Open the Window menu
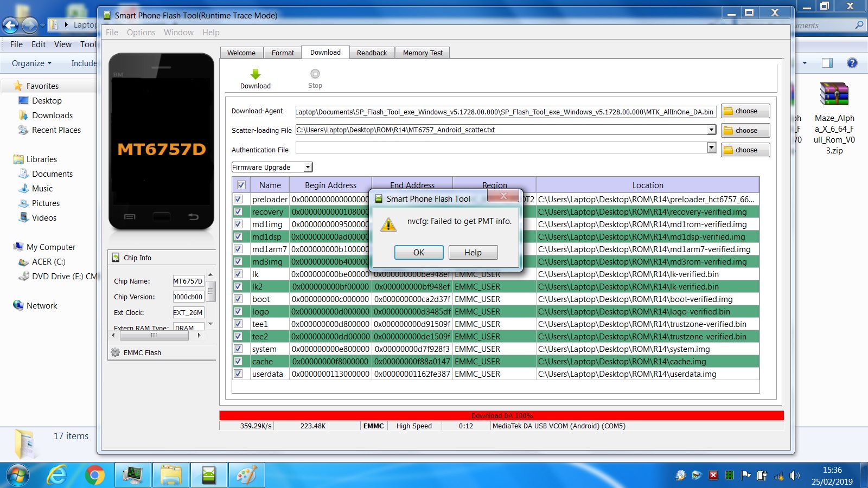Image resolution: width=868 pixels, height=488 pixels. click(x=178, y=33)
